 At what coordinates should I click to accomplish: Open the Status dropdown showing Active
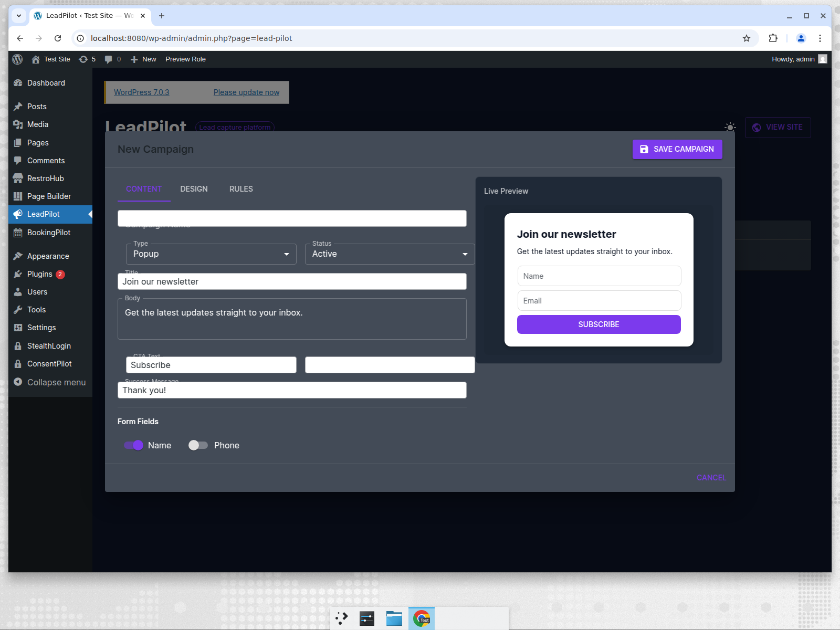pyautogui.click(x=390, y=254)
